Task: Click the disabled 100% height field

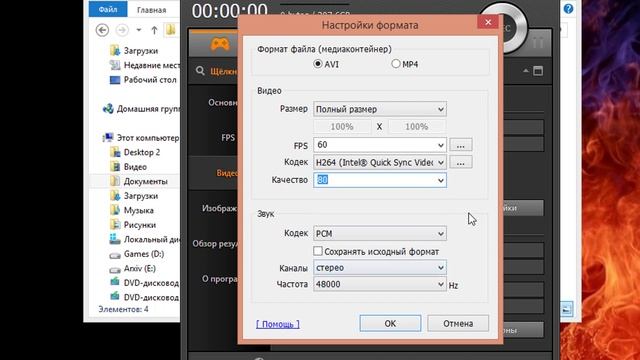Action: (x=417, y=127)
